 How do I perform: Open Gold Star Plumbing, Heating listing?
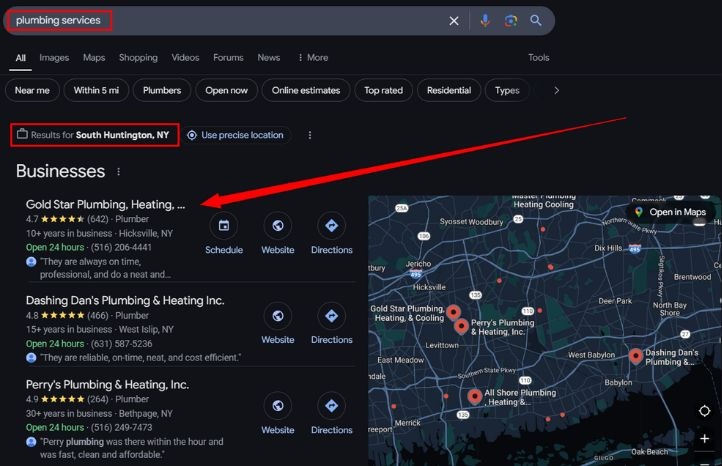pyautogui.click(x=105, y=204)
